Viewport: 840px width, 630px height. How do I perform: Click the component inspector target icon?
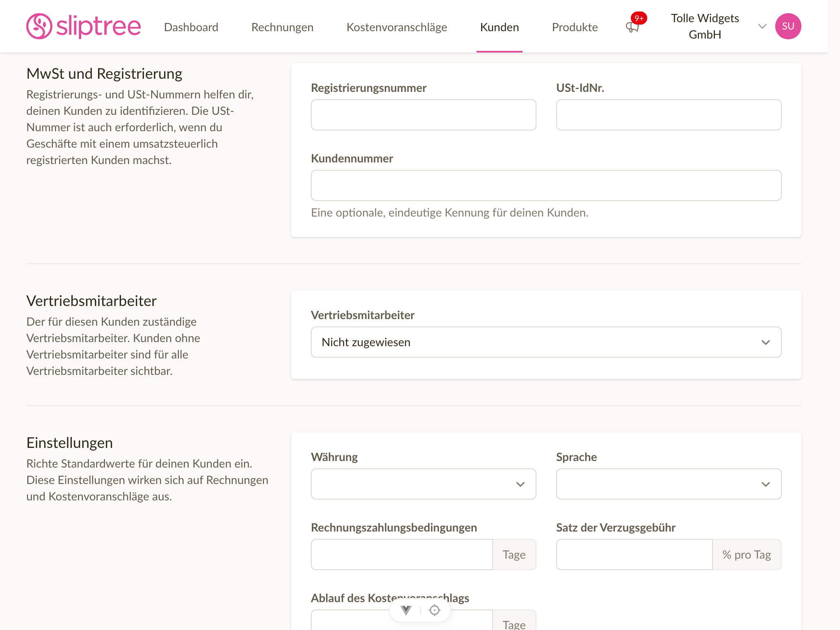[434, 610]
